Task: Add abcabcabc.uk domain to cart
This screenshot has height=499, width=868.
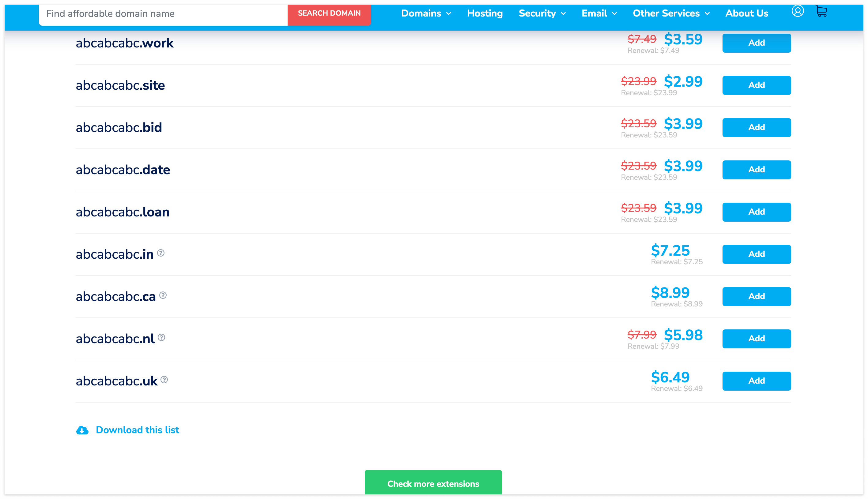Action: point(756,381)
